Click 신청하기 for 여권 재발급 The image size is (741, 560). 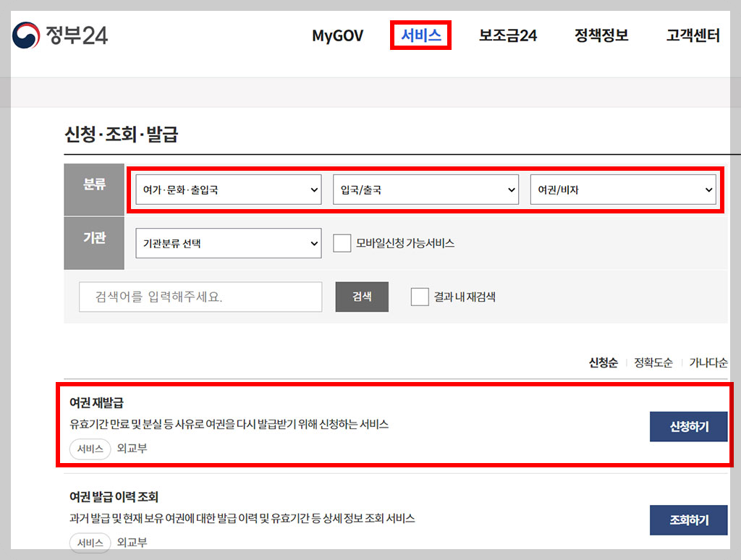pyautogui.click(x=688, y=426)
